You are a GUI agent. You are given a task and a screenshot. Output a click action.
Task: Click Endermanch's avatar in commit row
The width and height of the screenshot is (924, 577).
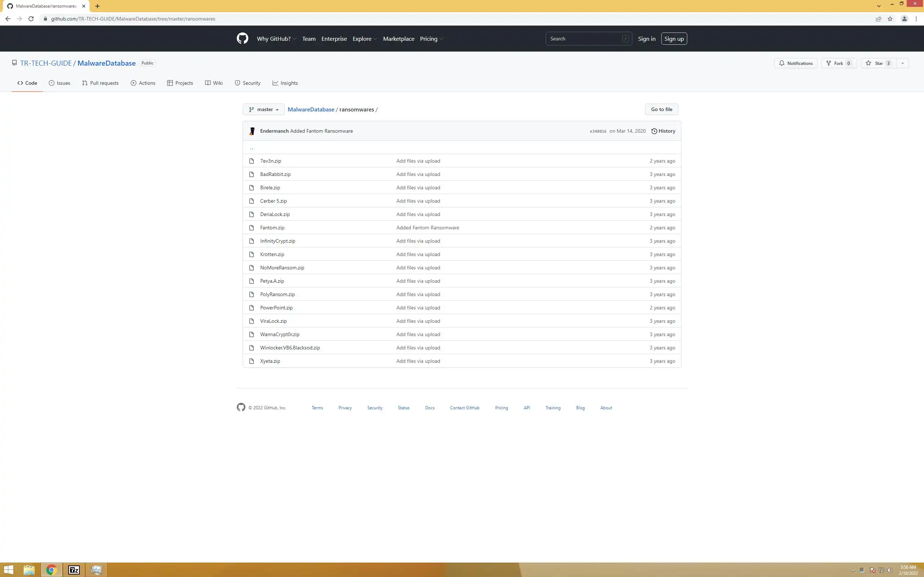(x=252, y=131)
